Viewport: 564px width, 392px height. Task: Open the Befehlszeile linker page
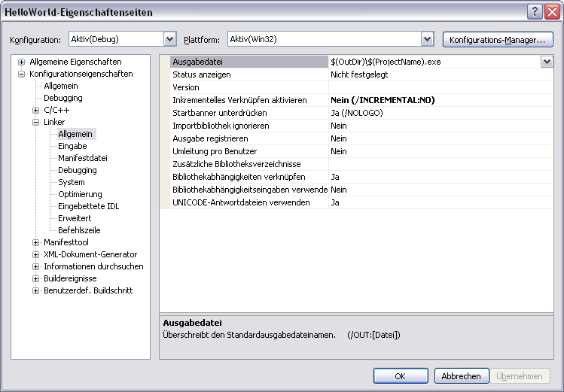click(79, 230)
